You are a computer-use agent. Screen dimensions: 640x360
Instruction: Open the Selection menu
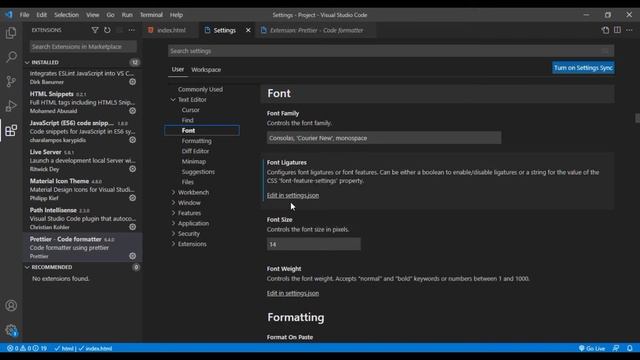(67, 15)
